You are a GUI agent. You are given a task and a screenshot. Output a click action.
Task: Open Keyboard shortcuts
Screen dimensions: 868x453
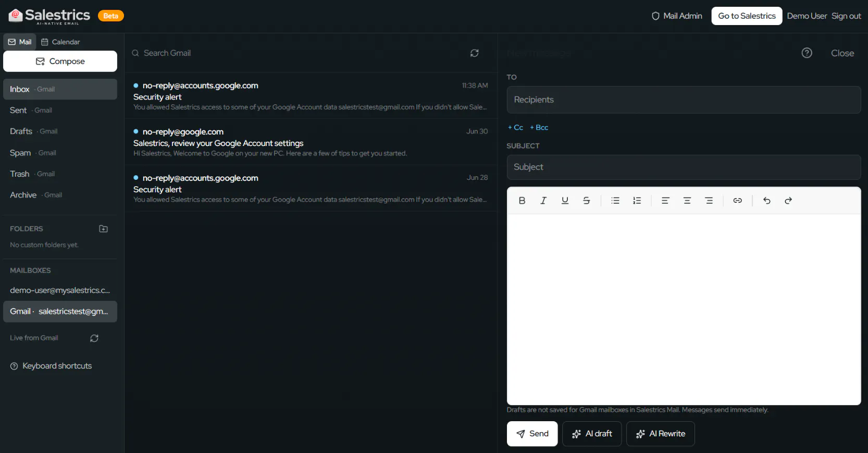click(x=51, y=366)
